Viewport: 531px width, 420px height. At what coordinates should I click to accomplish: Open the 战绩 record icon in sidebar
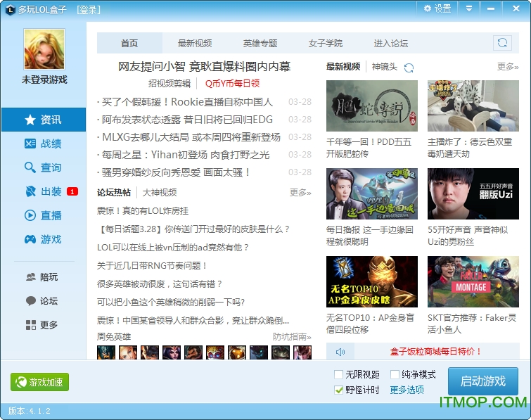30,144
